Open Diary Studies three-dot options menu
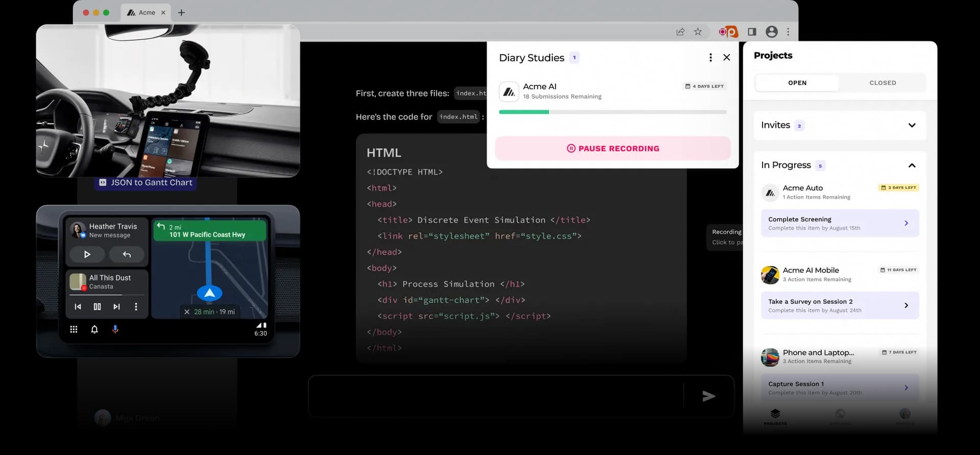Viewport: 980px width, 455px height. (x=710, y=58)
